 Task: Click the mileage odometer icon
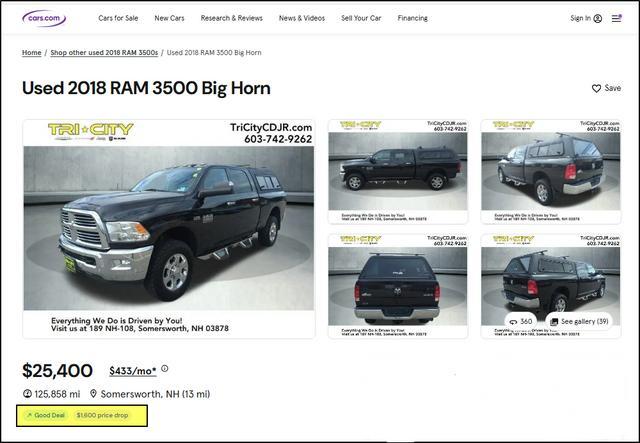coord(27,394)
